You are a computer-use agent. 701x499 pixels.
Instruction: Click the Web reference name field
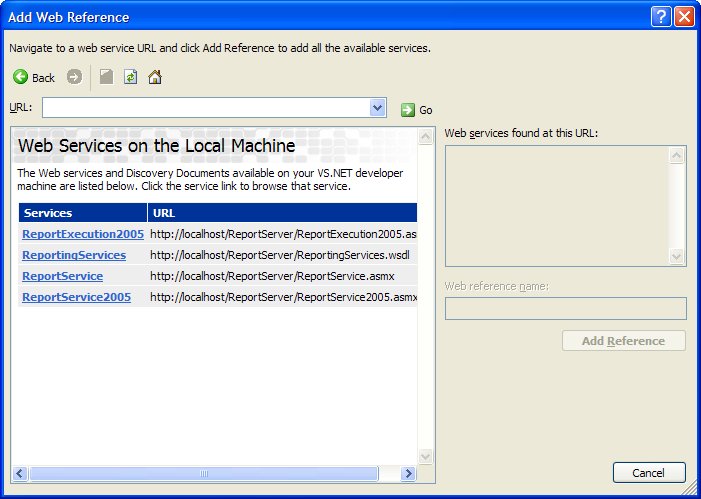point(565,308)
